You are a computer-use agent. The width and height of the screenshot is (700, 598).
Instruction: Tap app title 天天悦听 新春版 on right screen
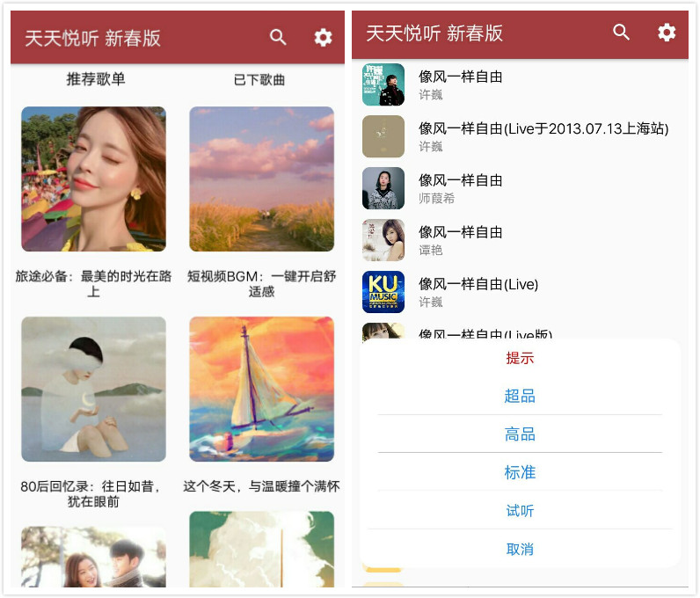tap(434, 33)
